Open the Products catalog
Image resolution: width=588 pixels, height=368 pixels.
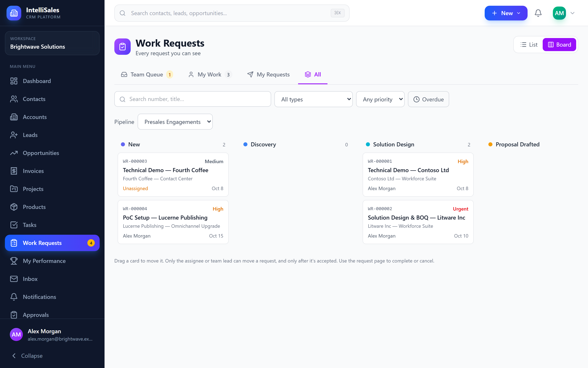pos(52,207)
